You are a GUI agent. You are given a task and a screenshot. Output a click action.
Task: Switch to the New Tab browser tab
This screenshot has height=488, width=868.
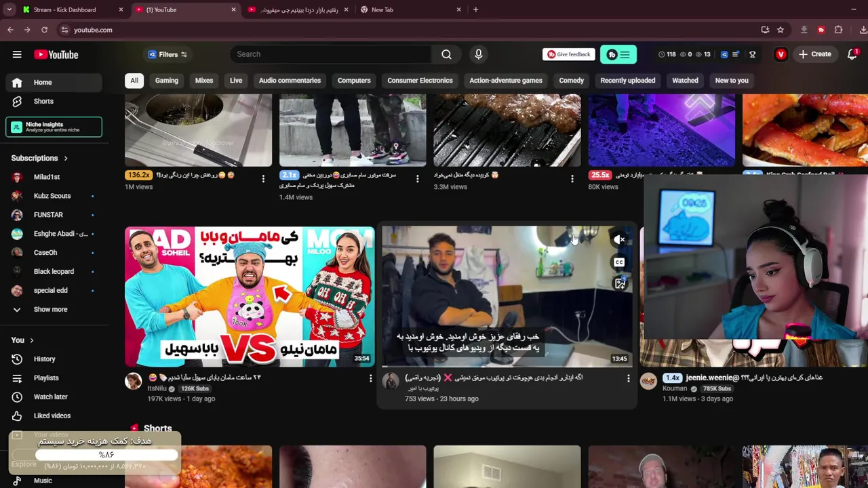411,9
